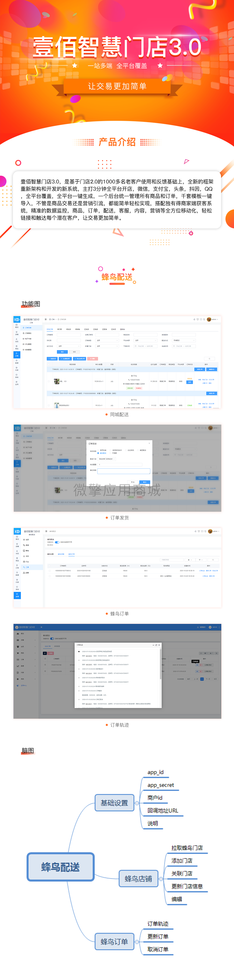Open 概况 in the 蜂鸟订单 screenshot sidebar
The width and height of the screenshot is (234, 980).
tap(17, 538)
